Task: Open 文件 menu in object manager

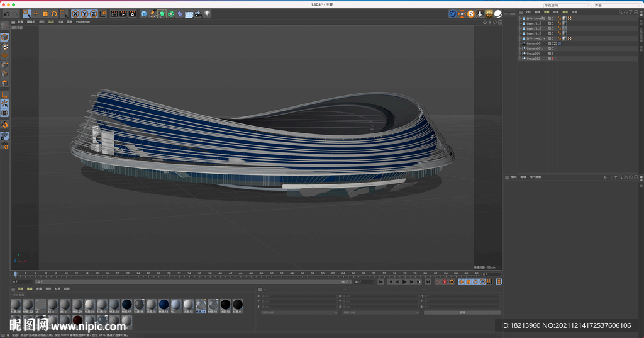Action: click(528, 11)
